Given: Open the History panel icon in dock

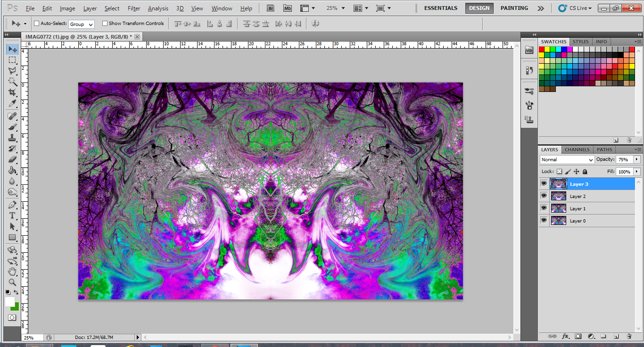Looking at the screenshot, I should [529, 70].
